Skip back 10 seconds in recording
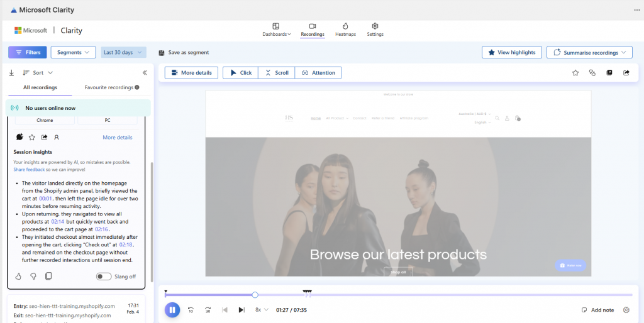The width and height of the screenshot is (644, 323). [191, 310]
